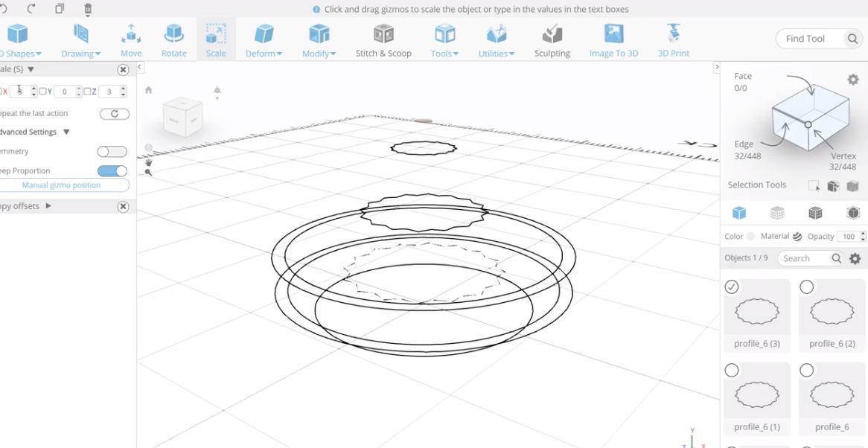Click the Manual gizmo position button
Viewport: 868px width, 448px height.
coord(63,185)
